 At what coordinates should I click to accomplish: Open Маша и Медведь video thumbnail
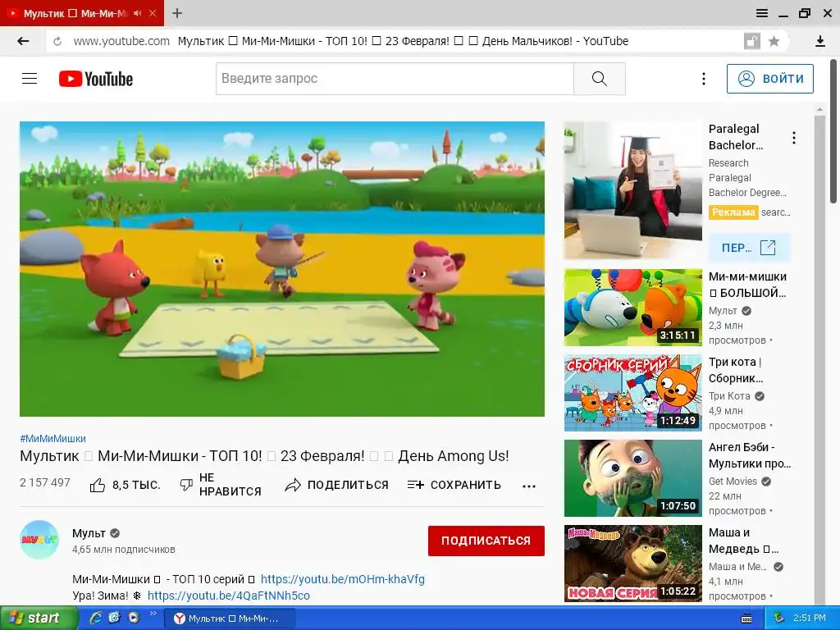(x=632, y=563)
